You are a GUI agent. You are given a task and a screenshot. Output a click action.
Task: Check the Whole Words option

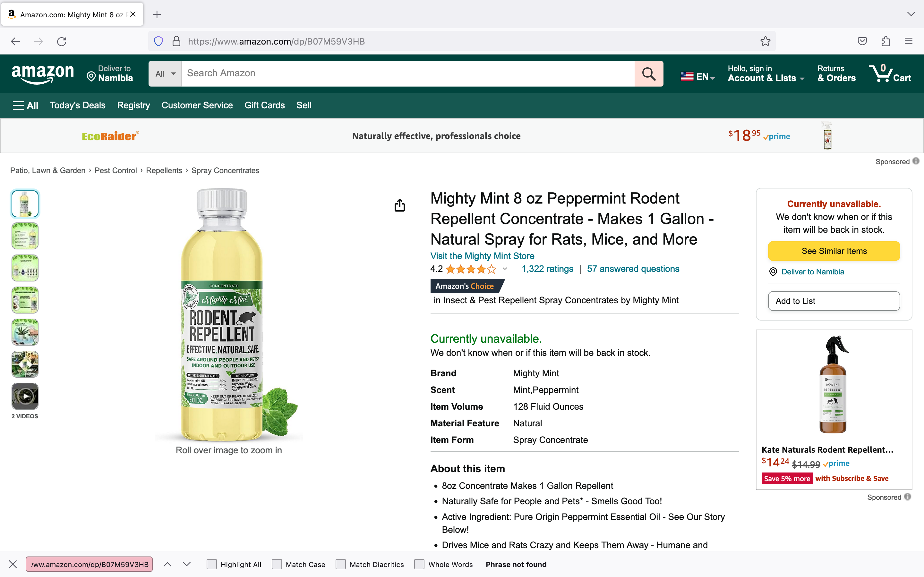419,564
